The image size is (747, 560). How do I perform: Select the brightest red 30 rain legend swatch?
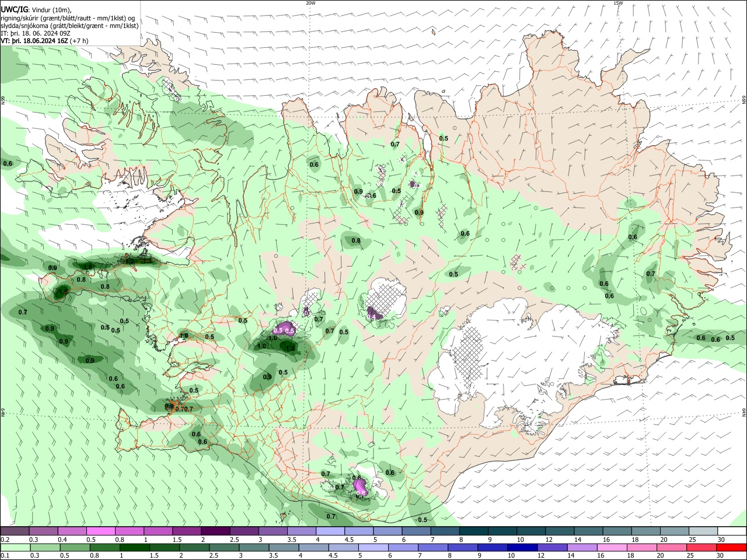click(732, 547)
